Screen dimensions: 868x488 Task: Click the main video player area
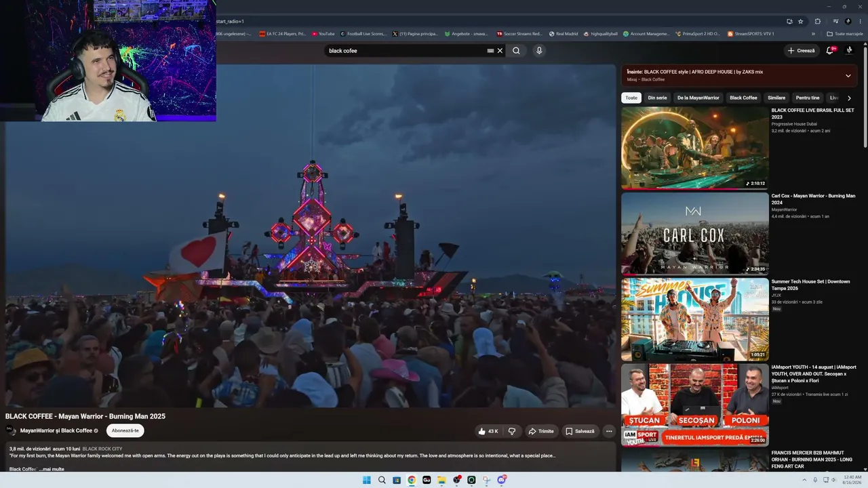coord(311,236)
